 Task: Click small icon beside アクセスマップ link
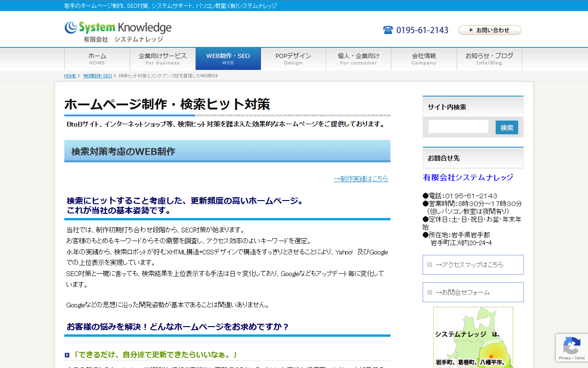(x=430, y=264)
